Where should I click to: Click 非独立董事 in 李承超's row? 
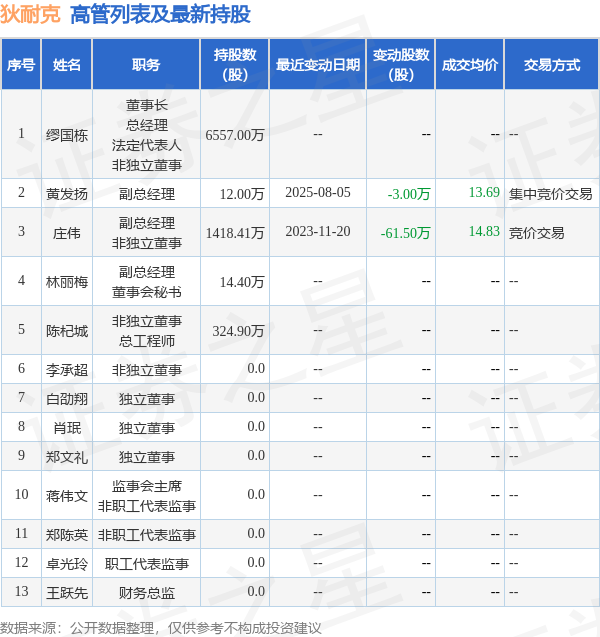pos(146,370)
